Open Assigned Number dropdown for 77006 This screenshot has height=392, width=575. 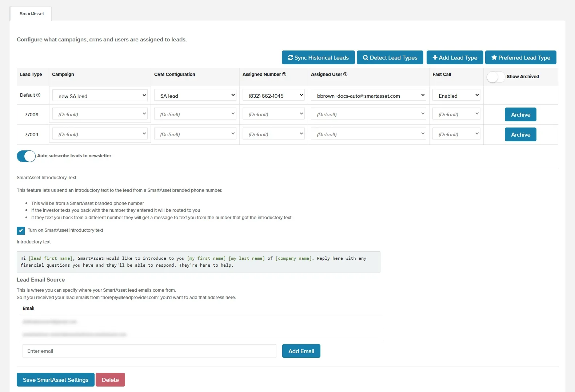273,114
